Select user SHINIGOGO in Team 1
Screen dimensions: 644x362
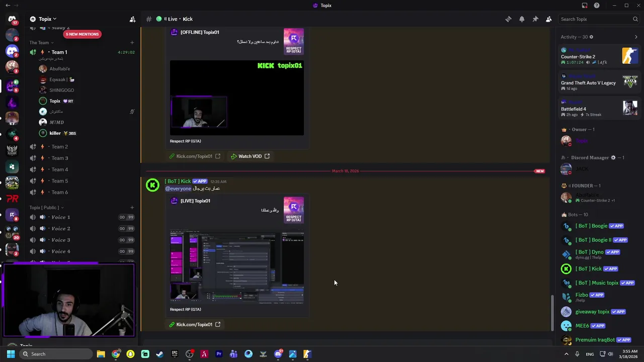tap(61, 90)
